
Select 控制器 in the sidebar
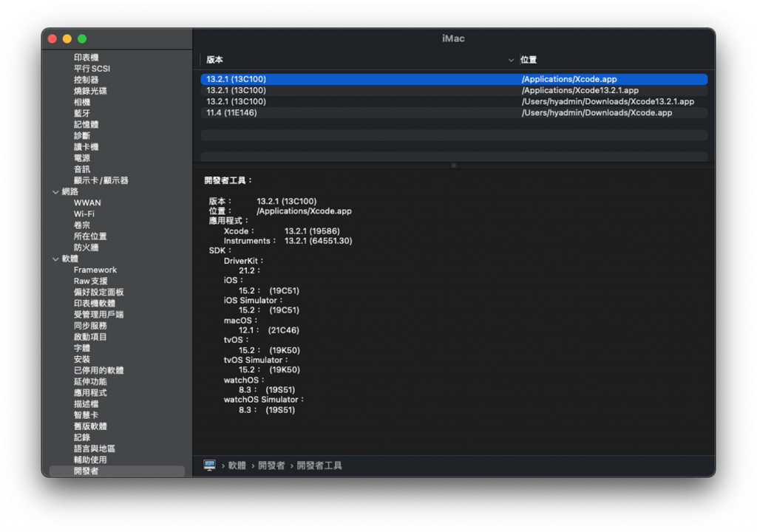[86, 80]
